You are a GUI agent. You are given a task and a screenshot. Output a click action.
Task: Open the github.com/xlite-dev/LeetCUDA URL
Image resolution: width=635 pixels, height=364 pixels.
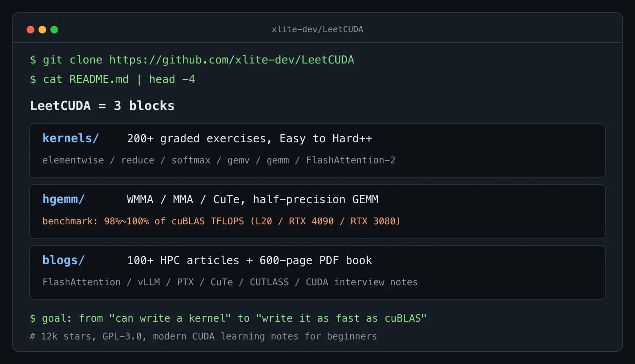point(232,60)
